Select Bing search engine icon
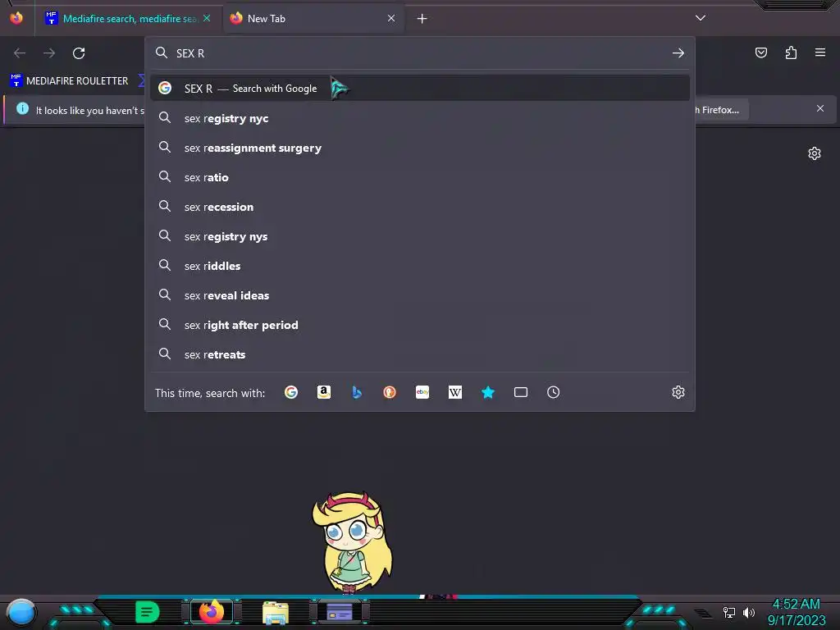The width and height of the screenshot is (840, 630). pos(357,392)
